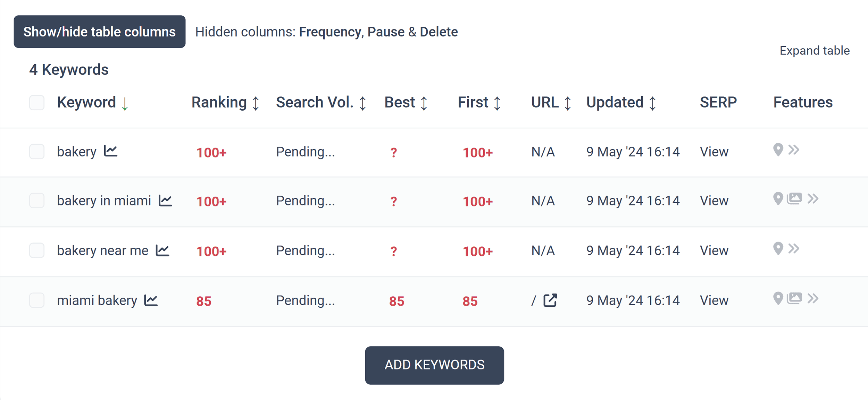Select the checkbox for the "bakery" row
The height and width of the screenshot is (400, 868).
click(x=37, y=152)
